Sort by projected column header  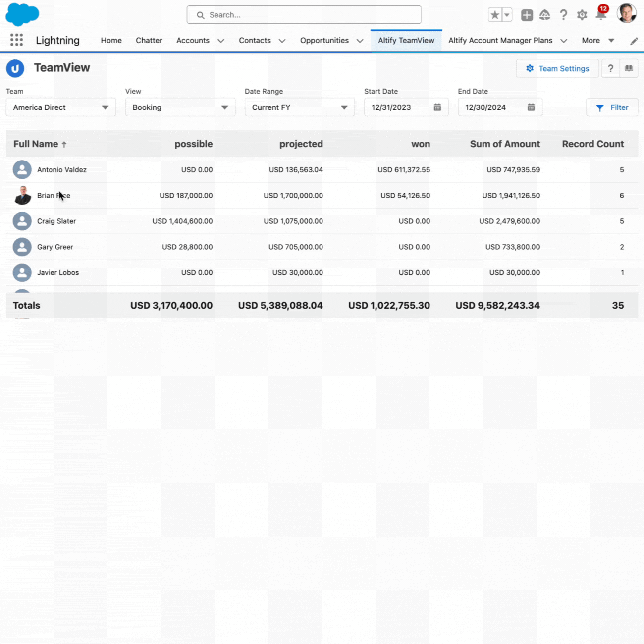coord(301,144)
